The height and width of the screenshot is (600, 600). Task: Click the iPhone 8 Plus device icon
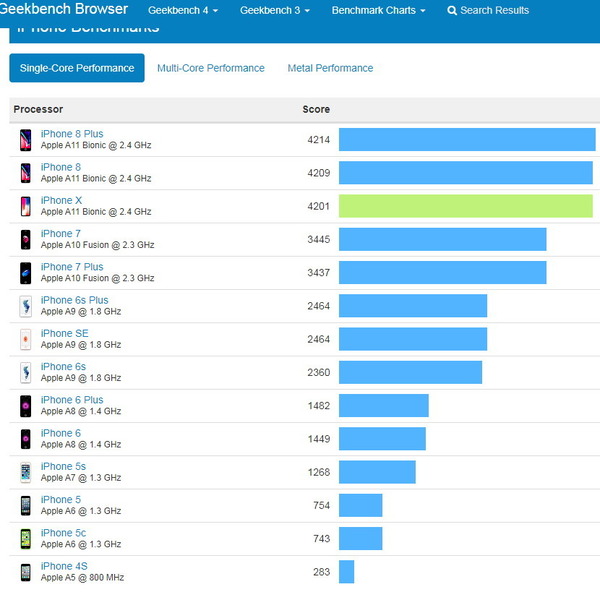point(25,140)
